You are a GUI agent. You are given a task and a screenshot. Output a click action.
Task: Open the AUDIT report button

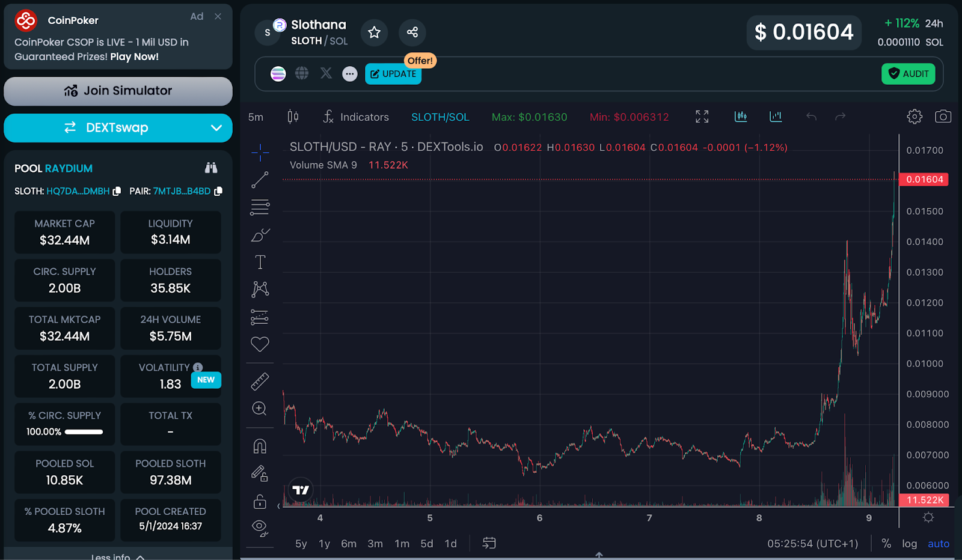(908, 74)
